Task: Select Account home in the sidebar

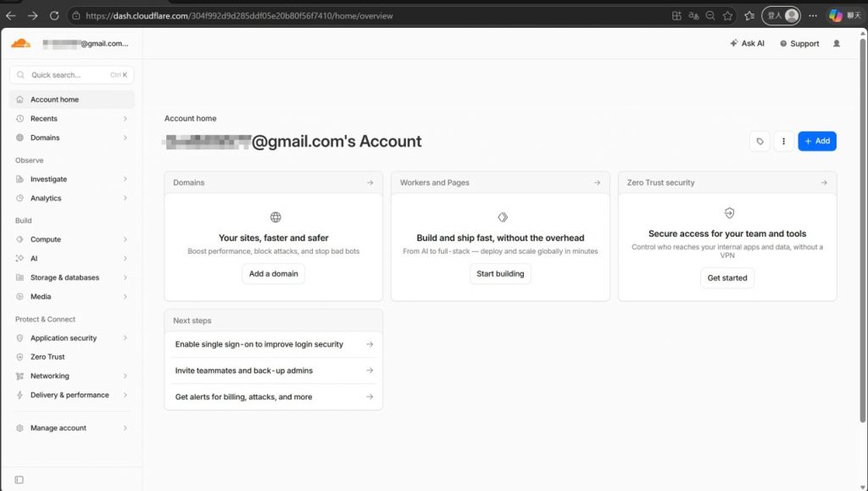Action: (x=71, y=99)
